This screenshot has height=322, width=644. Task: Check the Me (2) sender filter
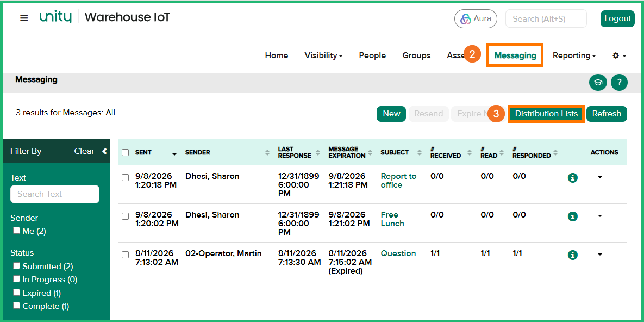pyautogui.click(x=16, y=230)
